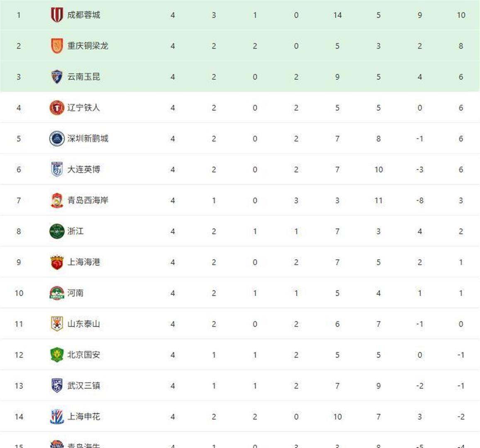The image size is (480, 448).
Task: Open the 山东泰山 team badge
Action: 57,324
